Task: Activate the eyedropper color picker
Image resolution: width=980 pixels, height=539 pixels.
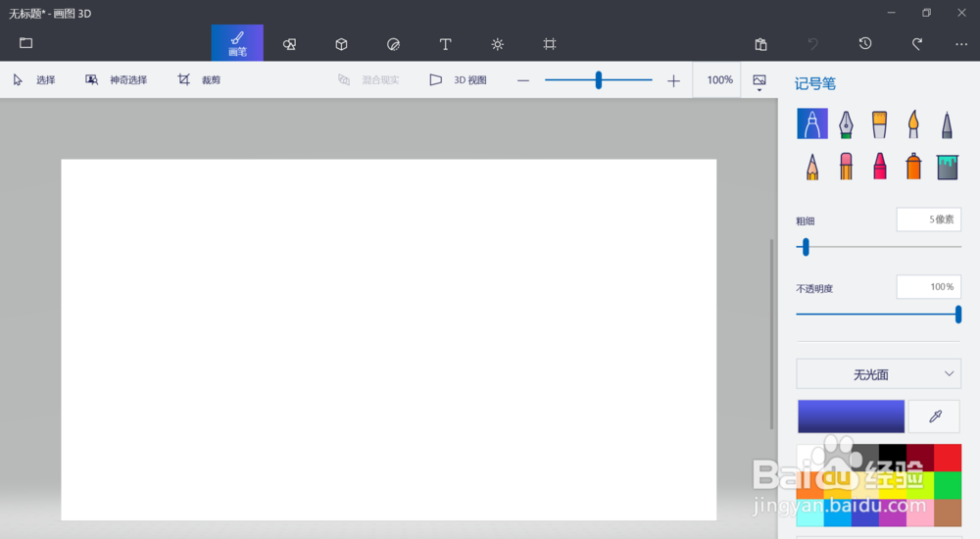Action: click(934, 416)
